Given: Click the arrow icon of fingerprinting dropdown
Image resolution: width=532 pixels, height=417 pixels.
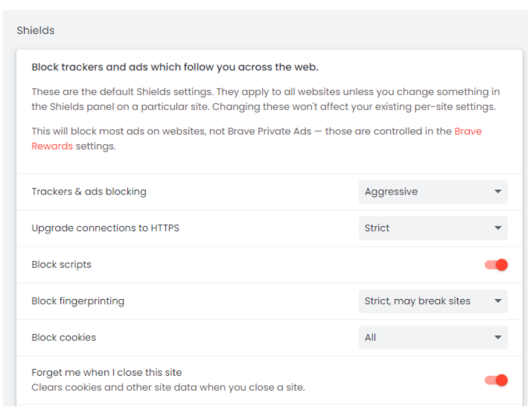Looking at the screenshot, I should pos(498,302).
